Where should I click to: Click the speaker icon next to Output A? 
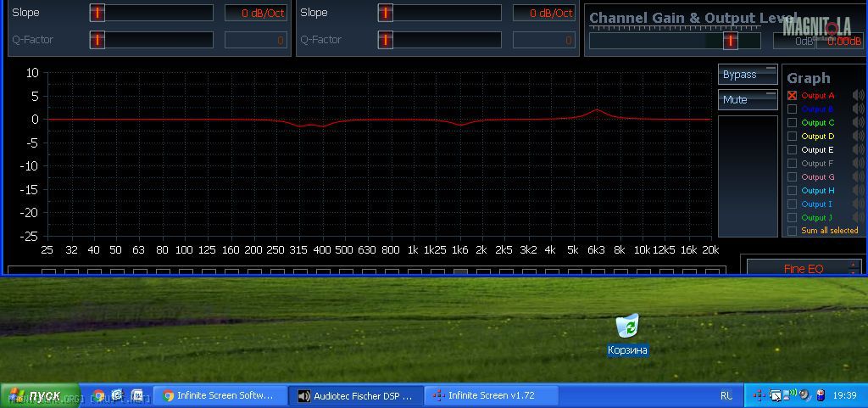pos(858,96)
